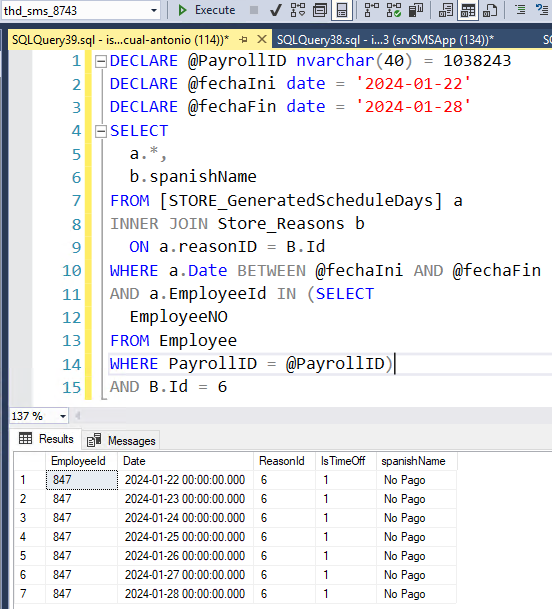Open the 137 % zoom dropdown

63,416
